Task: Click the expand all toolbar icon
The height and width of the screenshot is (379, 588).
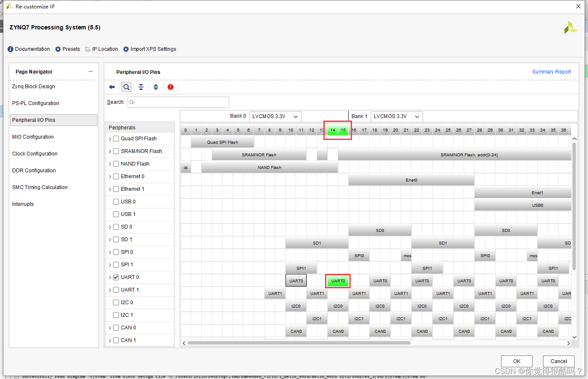Action: [x=156, y=87]
